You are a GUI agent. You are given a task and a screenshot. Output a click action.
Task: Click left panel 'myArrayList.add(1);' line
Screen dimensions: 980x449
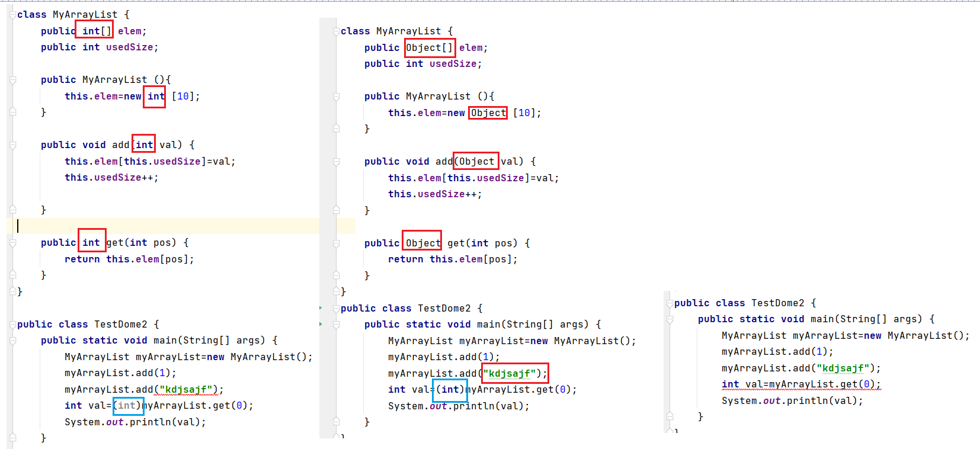pos(120,373)
